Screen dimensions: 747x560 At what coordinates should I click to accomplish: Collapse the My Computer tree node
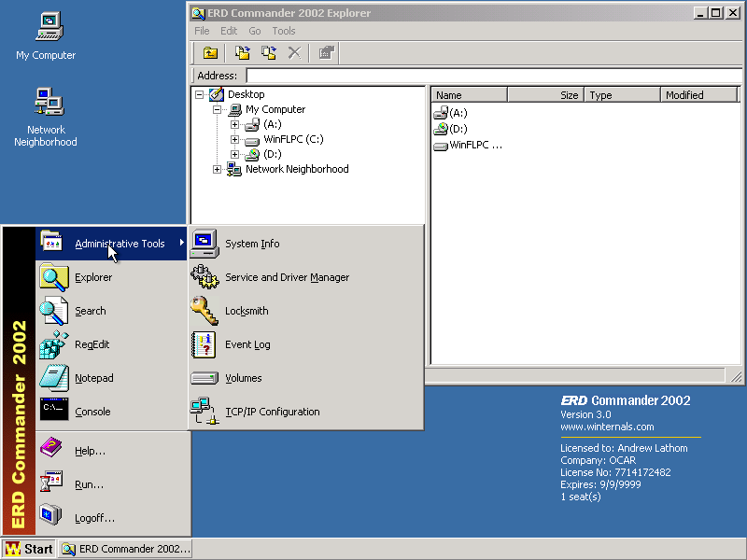[x=217, y=109]
